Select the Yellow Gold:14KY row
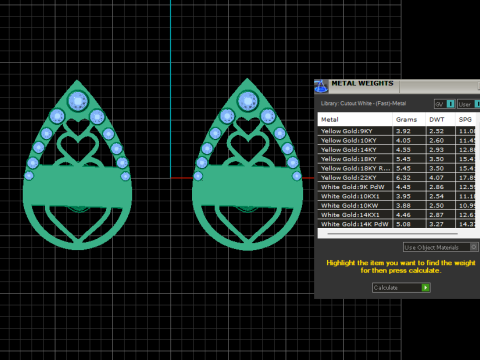Image resolution: width=480 pixels, height=360 pixels. [397, 150]
